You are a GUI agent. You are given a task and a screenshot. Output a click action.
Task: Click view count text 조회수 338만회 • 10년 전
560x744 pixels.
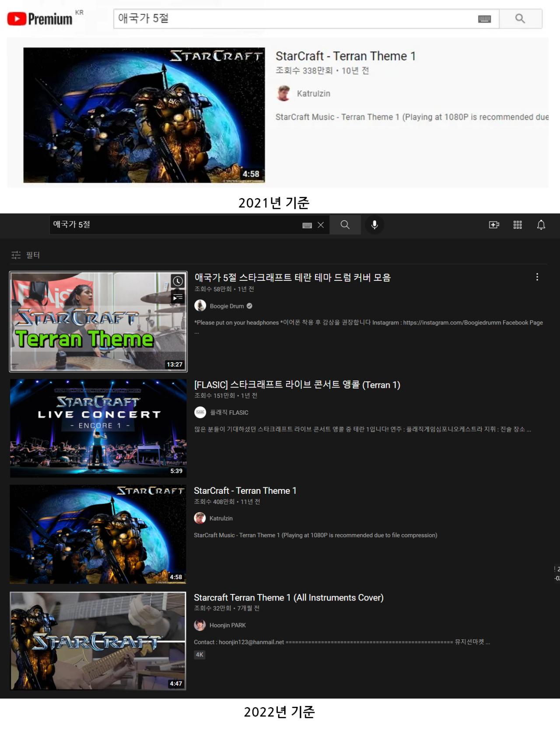coord(322,71)
